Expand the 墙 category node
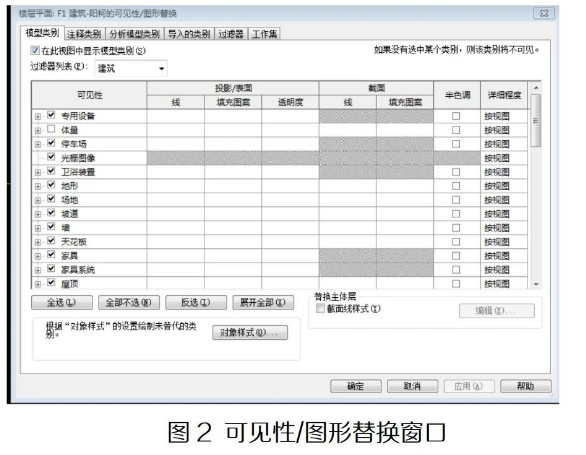 38,228
